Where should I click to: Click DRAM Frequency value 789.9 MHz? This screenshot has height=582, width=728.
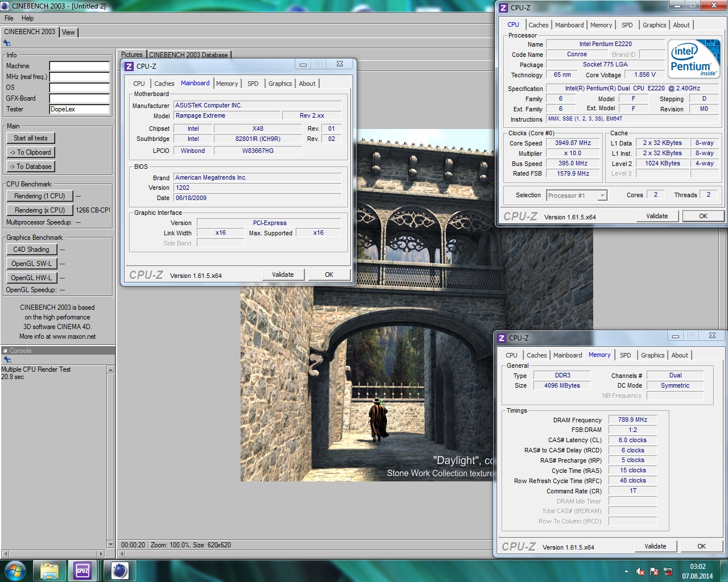[632, 419]
